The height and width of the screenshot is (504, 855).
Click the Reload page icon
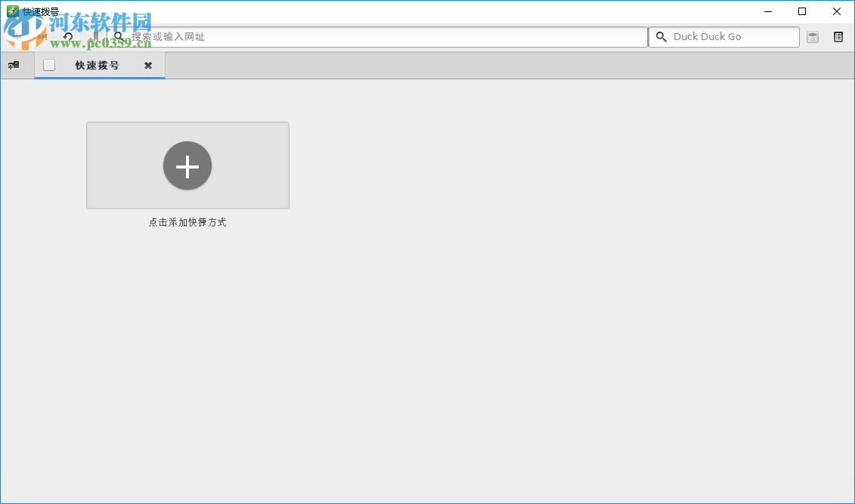click(67, 36)
